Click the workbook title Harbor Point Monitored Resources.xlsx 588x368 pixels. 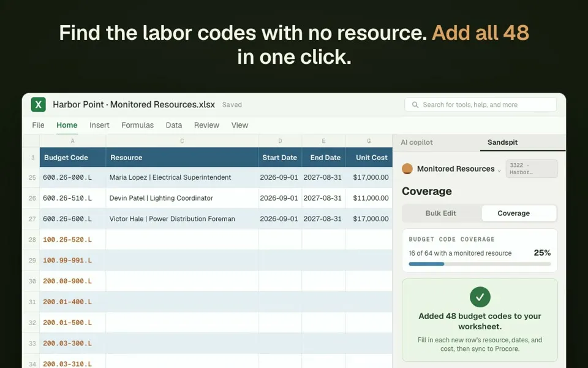pyautogui.click(x=134, y=105)
